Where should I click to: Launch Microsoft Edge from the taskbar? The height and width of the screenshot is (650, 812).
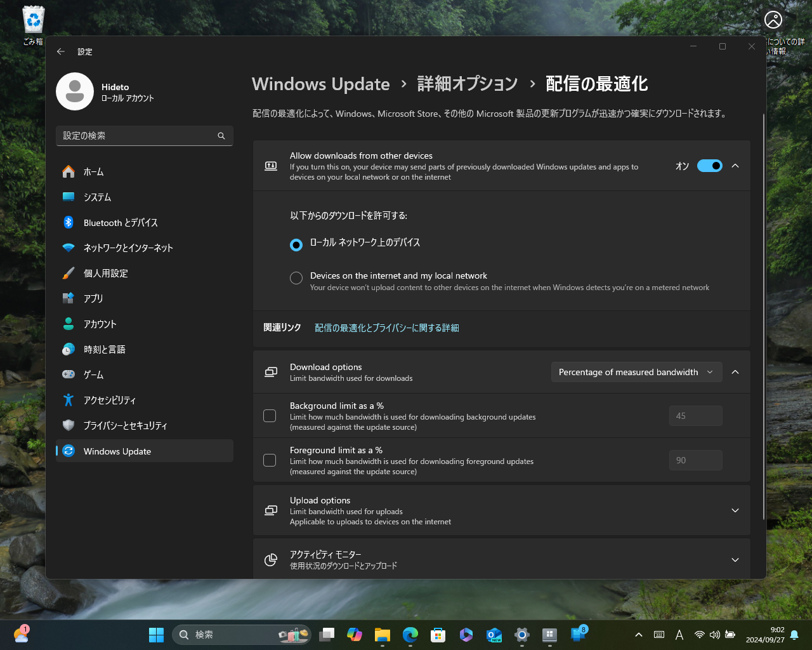pyautogui.click(x=410, y=634)
